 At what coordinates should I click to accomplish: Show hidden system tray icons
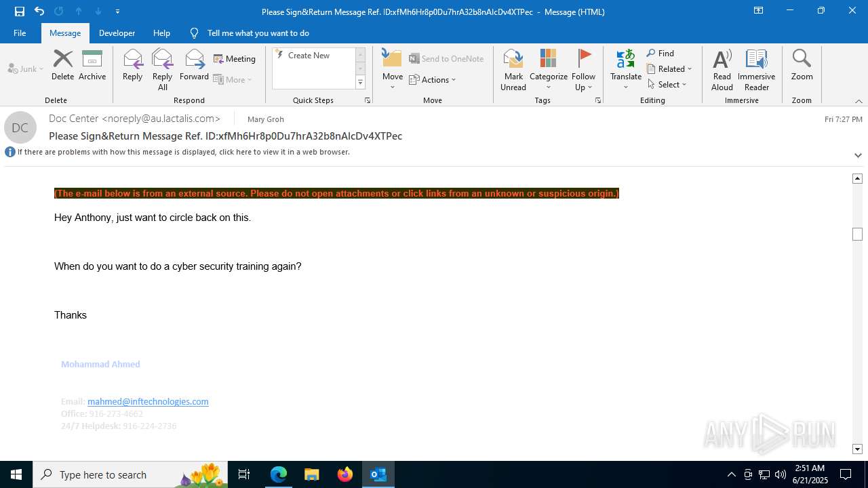731,474
